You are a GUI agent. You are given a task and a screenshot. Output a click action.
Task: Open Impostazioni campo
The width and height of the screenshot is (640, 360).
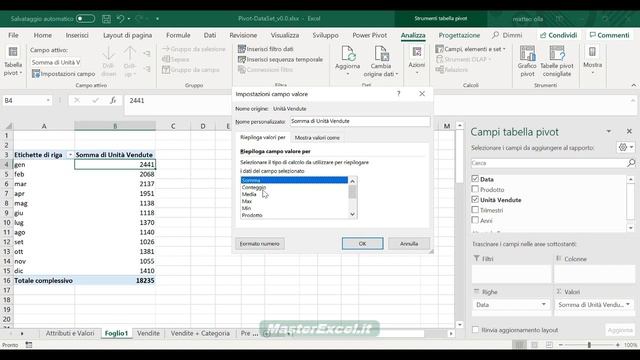click(x=63, y=74)
